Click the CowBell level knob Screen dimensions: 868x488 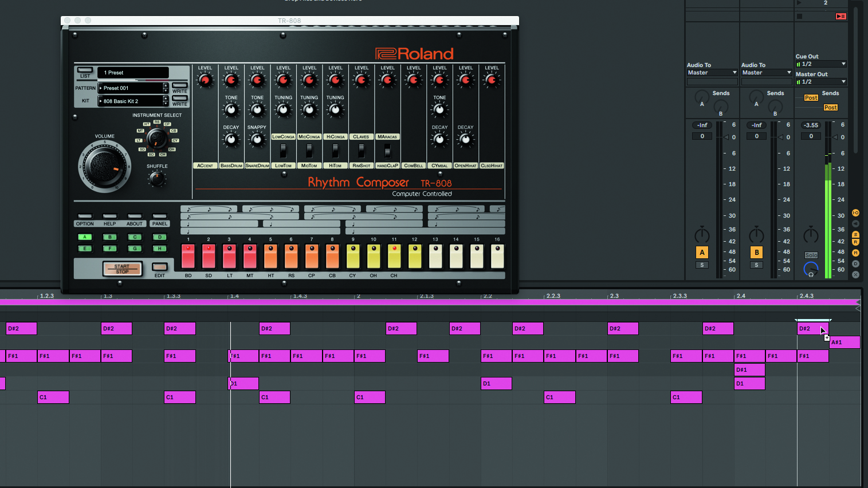tap(414, 81)
